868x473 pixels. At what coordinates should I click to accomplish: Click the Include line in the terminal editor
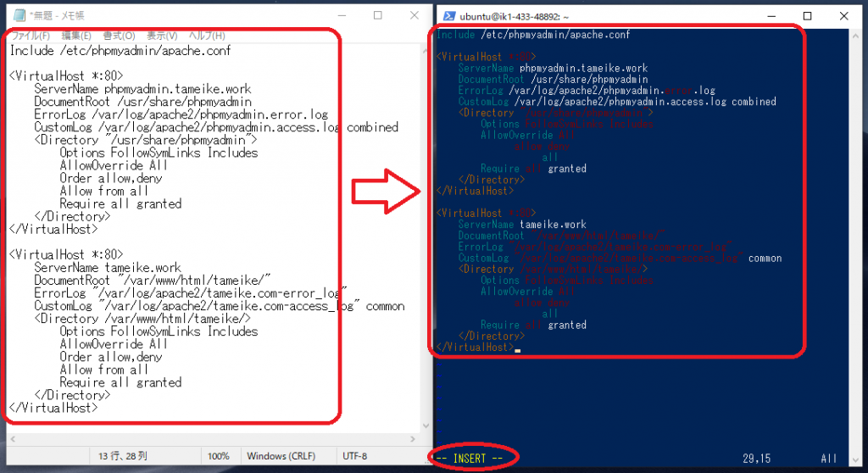[x=532, y=35]
